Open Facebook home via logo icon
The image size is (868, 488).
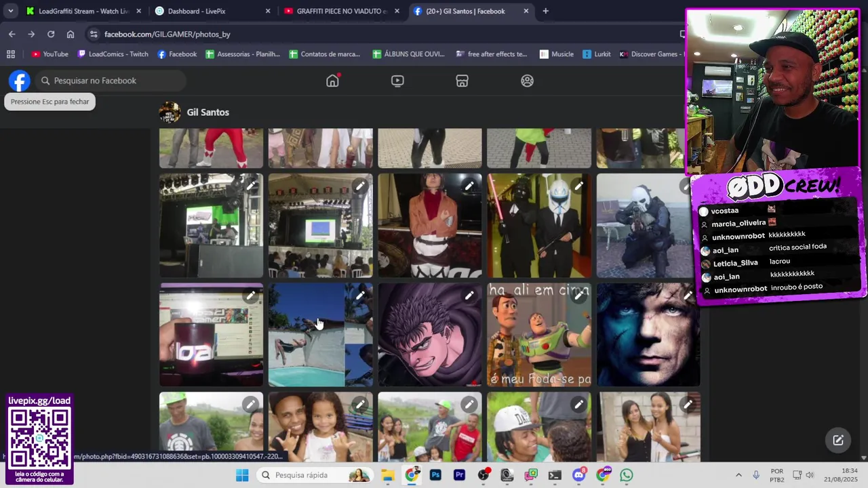[x=20, y=81]
